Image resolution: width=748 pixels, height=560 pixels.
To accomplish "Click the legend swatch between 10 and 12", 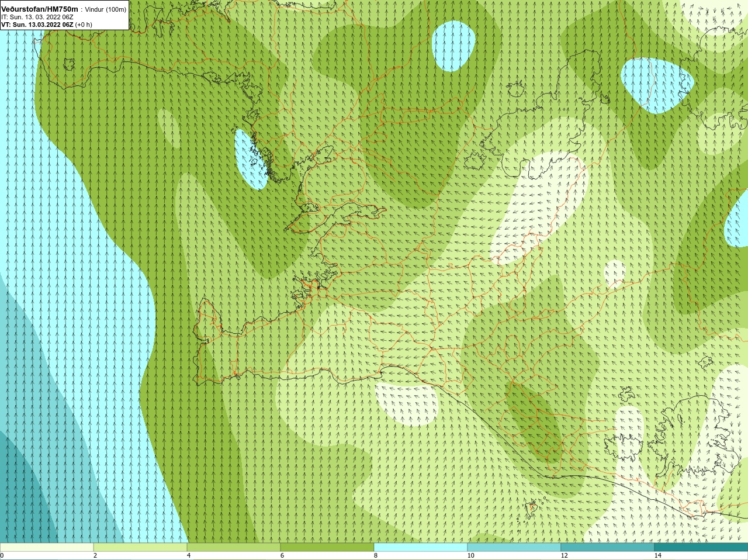I will click(514, 547).
